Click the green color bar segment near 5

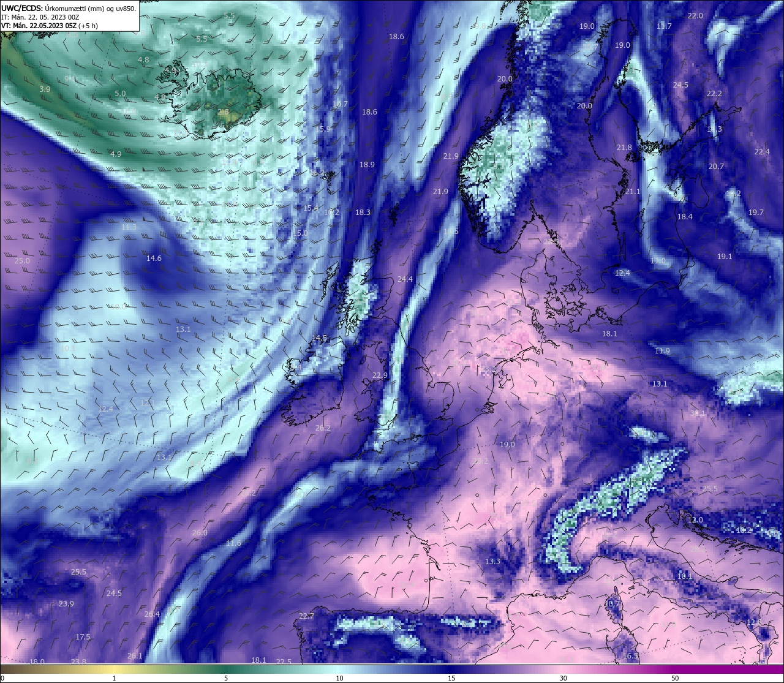click(227, 670)
